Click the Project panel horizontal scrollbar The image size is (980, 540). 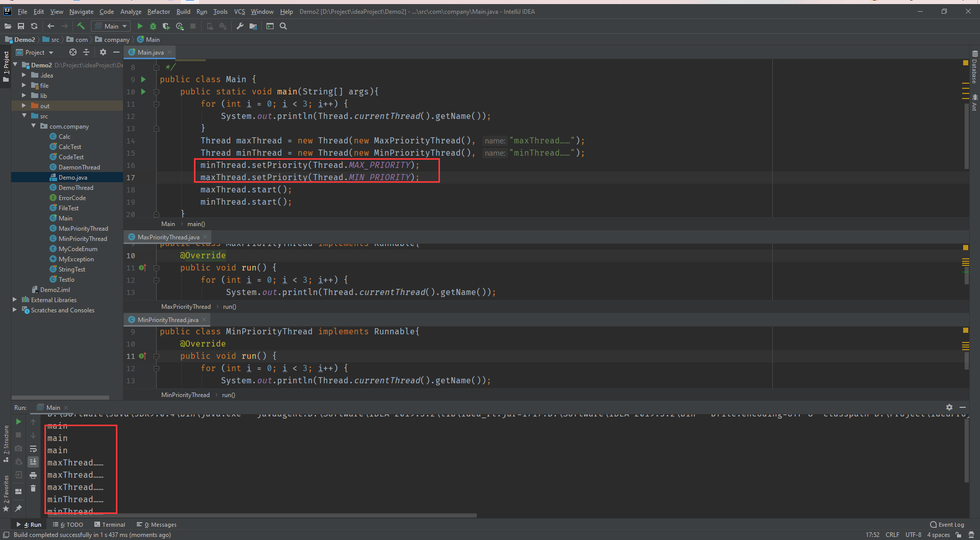point(60,397)
